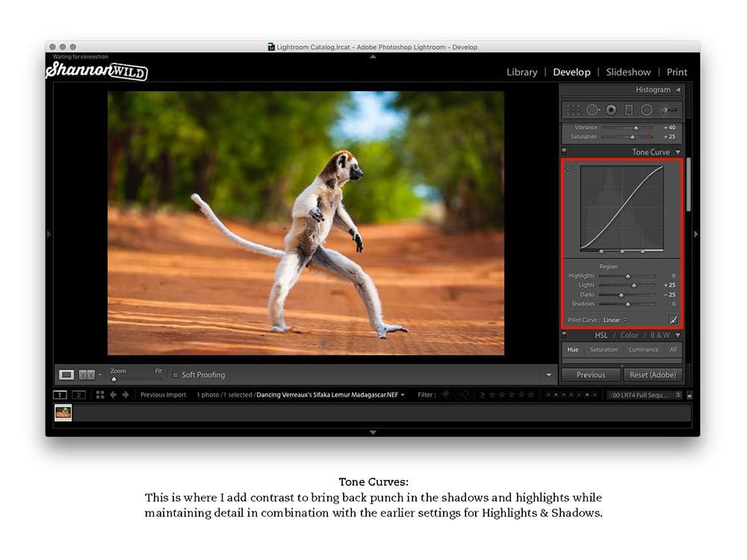The height and width of the screenshot is (560, 747).
Task: Click the right panel vertical scrollbar
Action: coord(689,184)
